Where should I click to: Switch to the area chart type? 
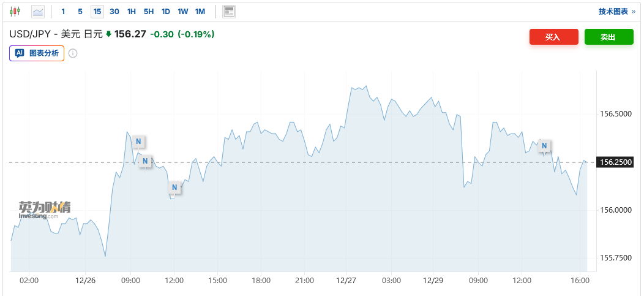(38, 11)
